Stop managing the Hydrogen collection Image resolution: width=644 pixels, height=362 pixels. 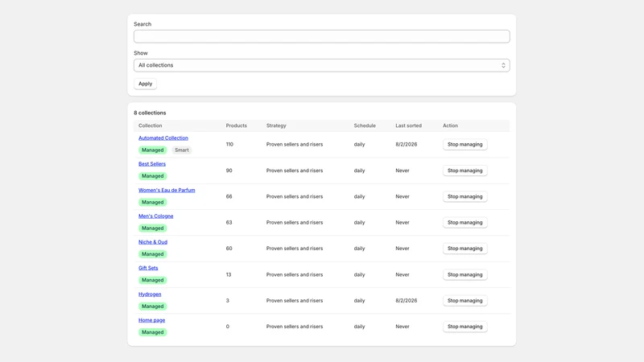click(465, 300)
